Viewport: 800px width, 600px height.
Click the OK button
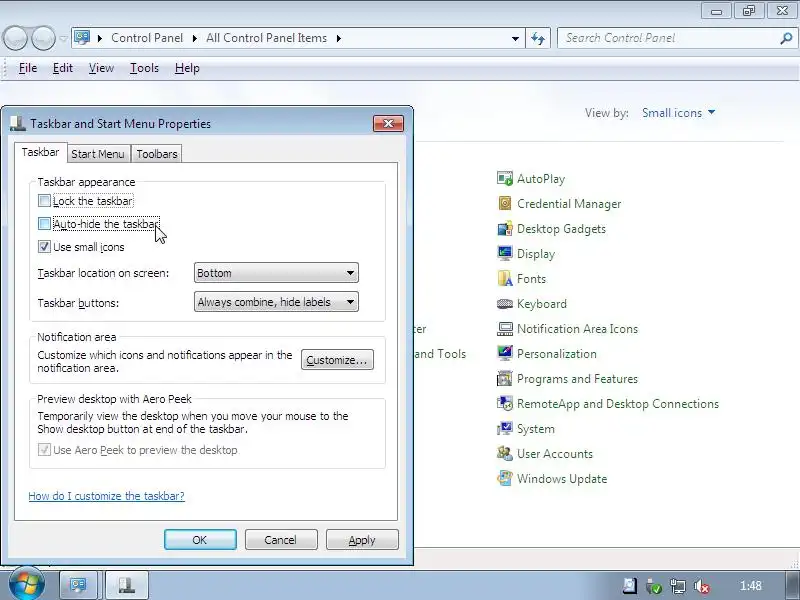tap(200, 539)
